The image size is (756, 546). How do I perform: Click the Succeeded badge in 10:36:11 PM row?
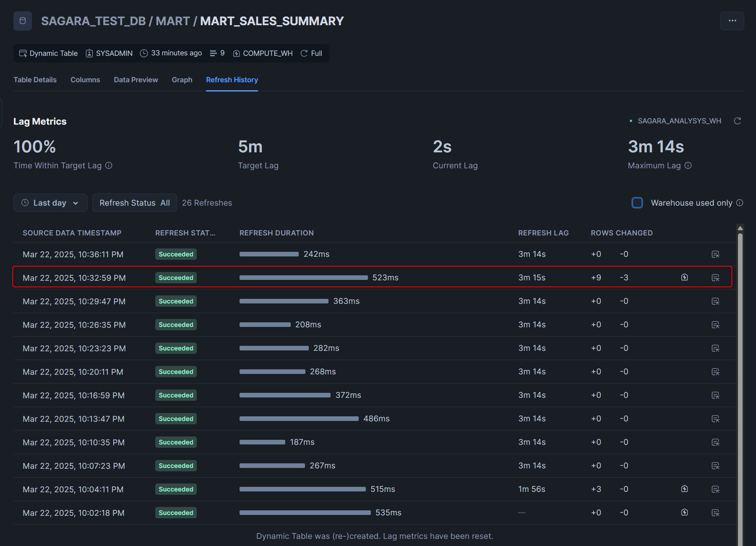point(176,254)
